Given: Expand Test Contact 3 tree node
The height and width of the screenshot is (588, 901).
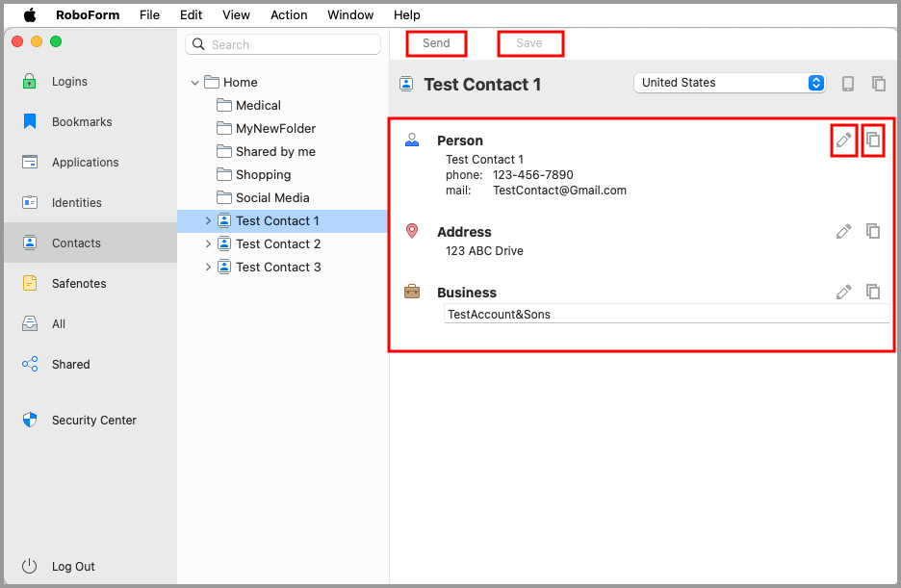Looking at the screenshot, I should [208, 267].
